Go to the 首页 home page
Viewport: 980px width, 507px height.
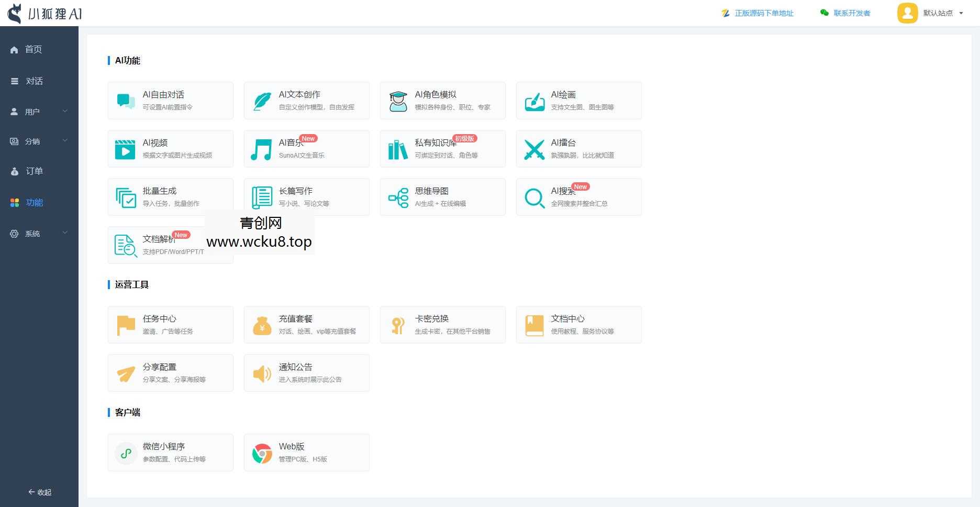point(34,49)
